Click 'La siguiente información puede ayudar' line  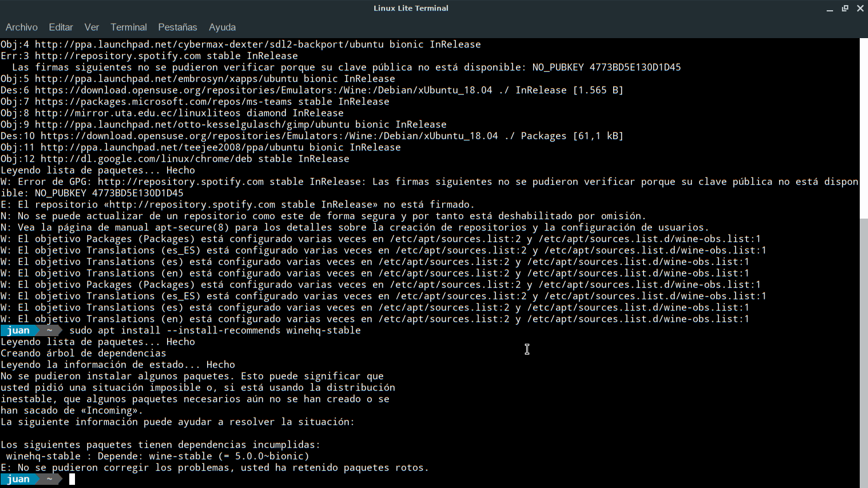[x=177, y=422]
